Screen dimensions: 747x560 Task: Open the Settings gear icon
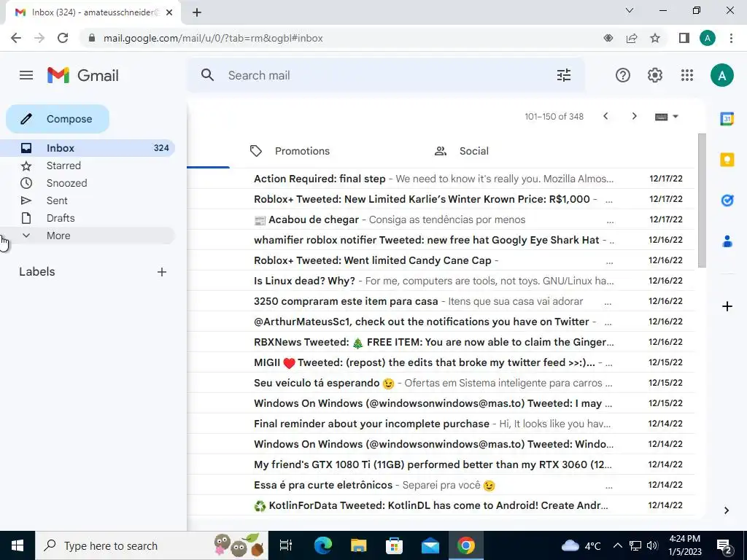655,75
